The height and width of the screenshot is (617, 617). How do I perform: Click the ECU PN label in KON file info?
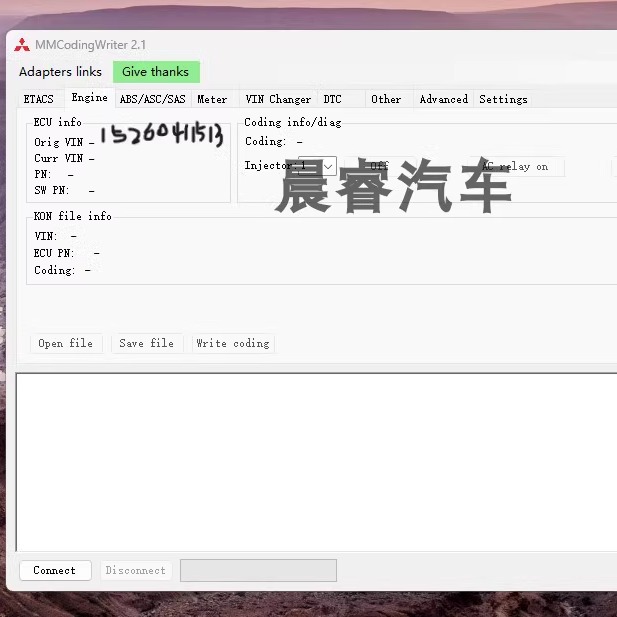pyautogui.click(x=54, y=253)
